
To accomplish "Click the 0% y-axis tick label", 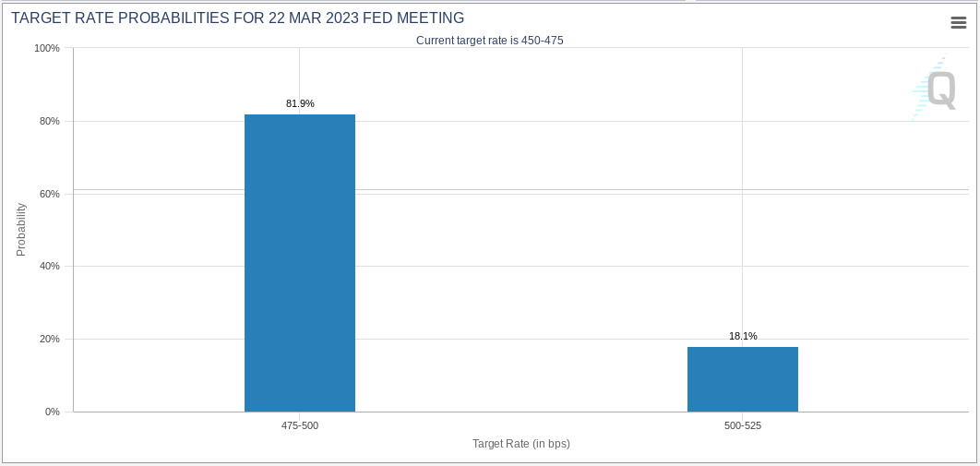I will pos(52,412).
